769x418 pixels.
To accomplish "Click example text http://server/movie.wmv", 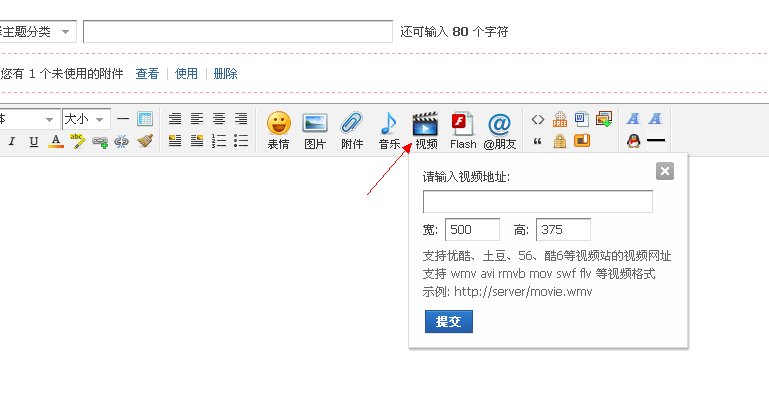I will [523, 292].
